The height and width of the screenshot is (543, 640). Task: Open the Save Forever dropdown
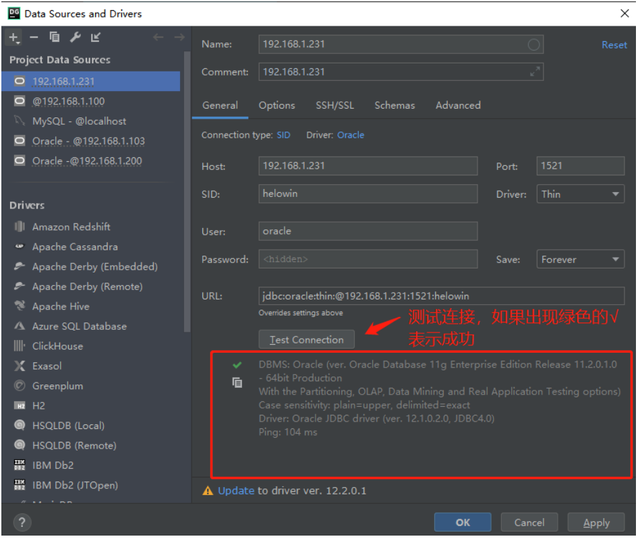tap(580, 260)
